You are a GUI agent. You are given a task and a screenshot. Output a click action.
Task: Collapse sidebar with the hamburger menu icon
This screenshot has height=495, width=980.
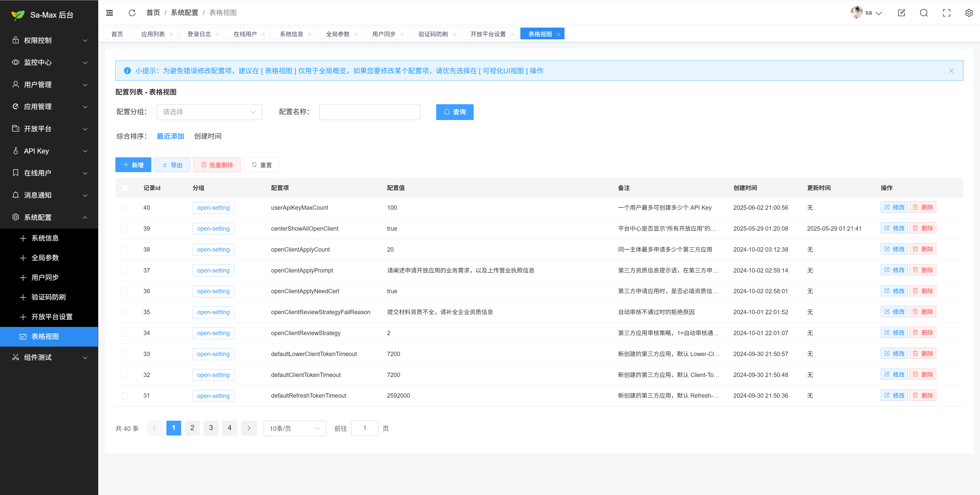109,13
